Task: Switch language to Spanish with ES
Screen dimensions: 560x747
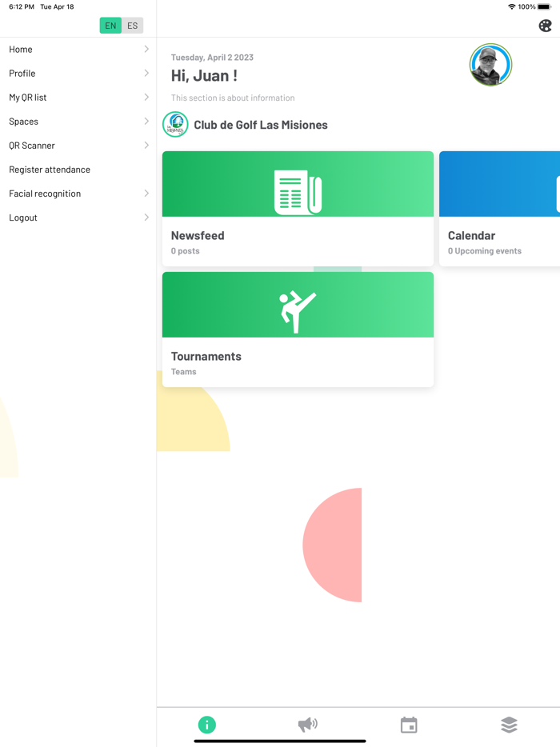Action: [x=133, y=26]
